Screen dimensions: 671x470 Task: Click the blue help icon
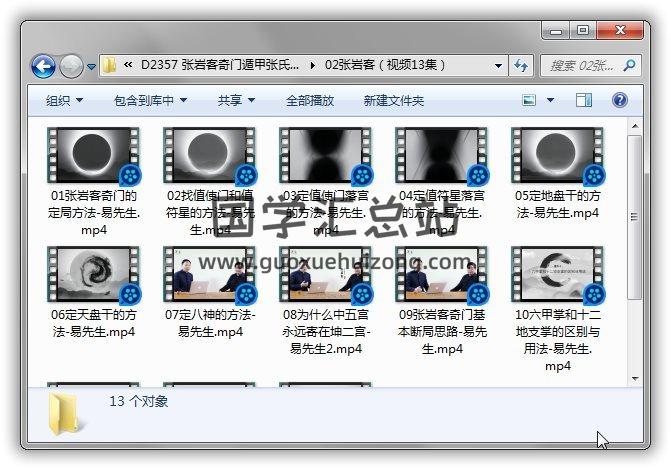pyautogui.click(x=620, y=100)
